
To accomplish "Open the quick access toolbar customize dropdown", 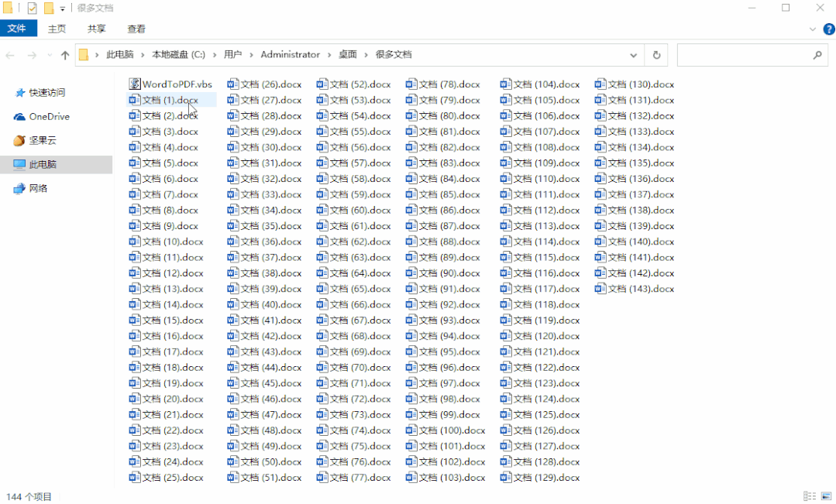I will (63, 9).
